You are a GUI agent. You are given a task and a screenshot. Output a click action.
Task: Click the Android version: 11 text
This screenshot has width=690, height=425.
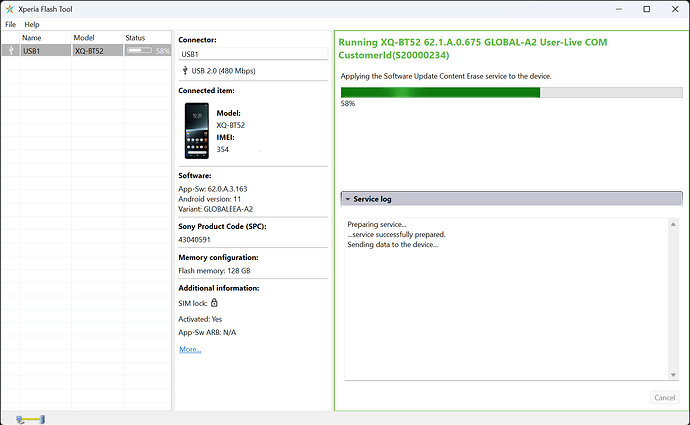[209, 199]
